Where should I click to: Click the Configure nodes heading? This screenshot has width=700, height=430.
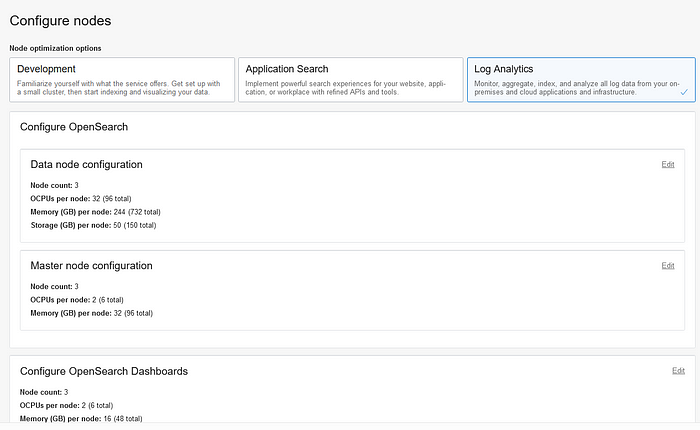coord(60,21)
